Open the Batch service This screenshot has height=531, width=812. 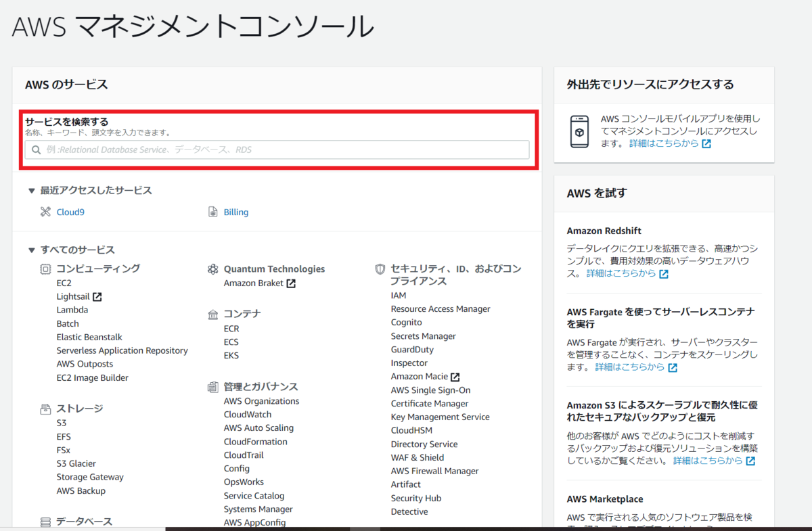[x=68, y=323]
